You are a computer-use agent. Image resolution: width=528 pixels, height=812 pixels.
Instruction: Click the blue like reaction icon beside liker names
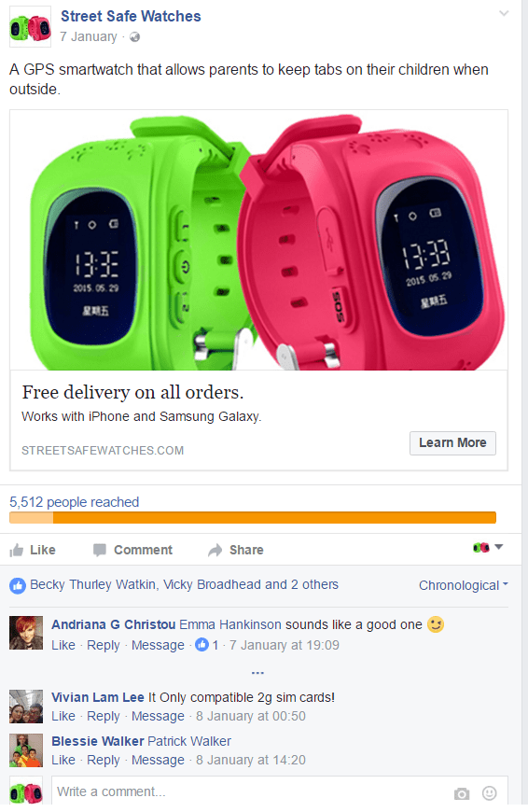pos(18,586)
